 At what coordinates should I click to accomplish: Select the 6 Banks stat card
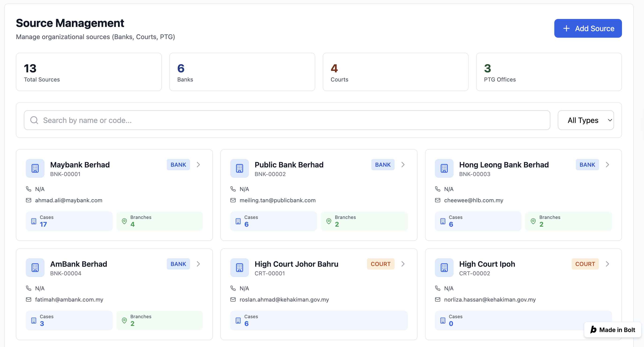pos(242,72)
